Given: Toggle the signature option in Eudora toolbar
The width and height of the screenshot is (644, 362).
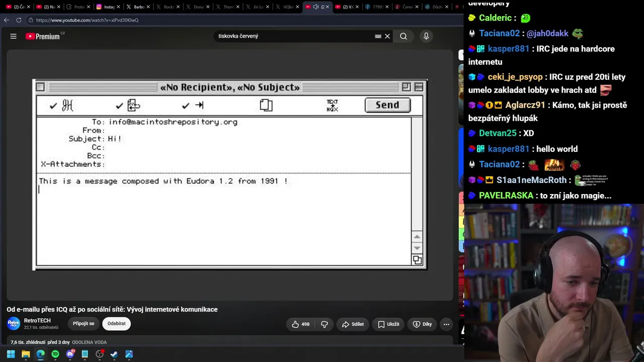Looking at the screenshot, I should pyautogui.click(x=61, y=105).
